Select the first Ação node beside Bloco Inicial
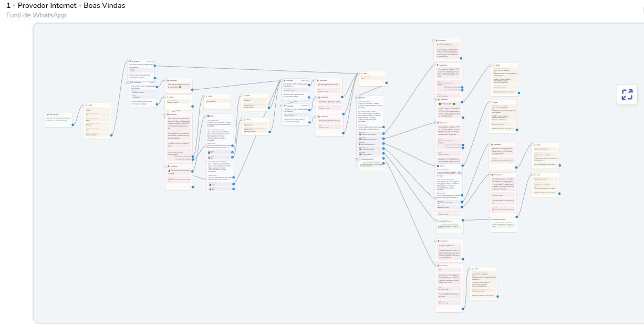The width and height of the screenshot is (644, 326). pyautogui.click(x=98, y=121)
